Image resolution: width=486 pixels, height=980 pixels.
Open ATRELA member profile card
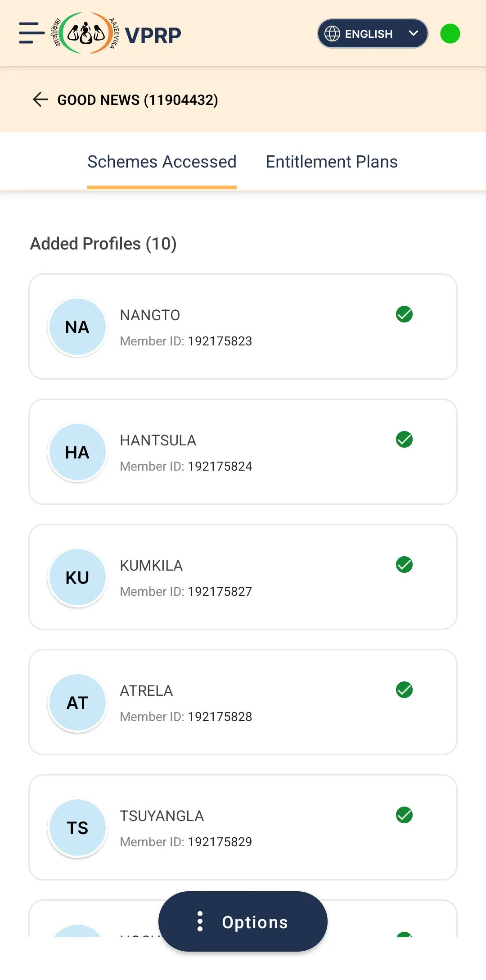point(243,702)
